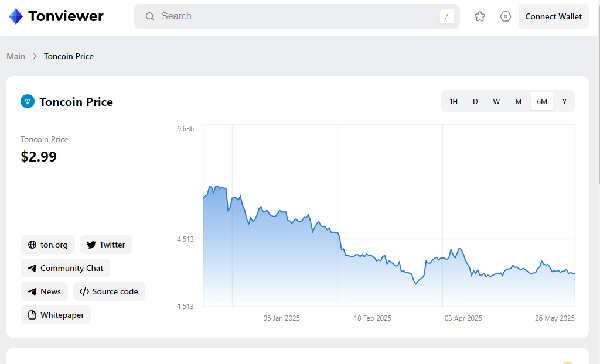Screen dimensions: 600x364
Task: Select the Y chart range
Action: coord(564,101)
